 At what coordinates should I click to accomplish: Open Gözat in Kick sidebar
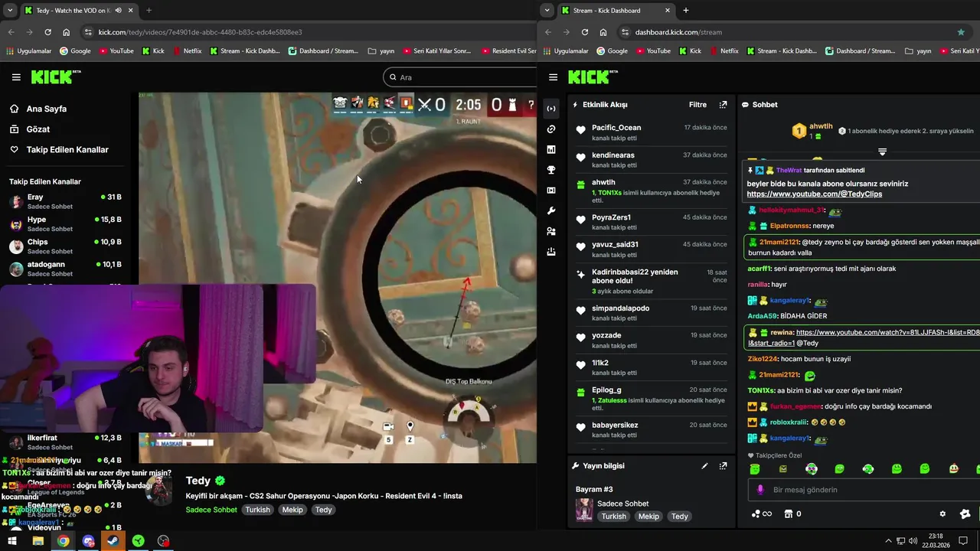[38, 129]
